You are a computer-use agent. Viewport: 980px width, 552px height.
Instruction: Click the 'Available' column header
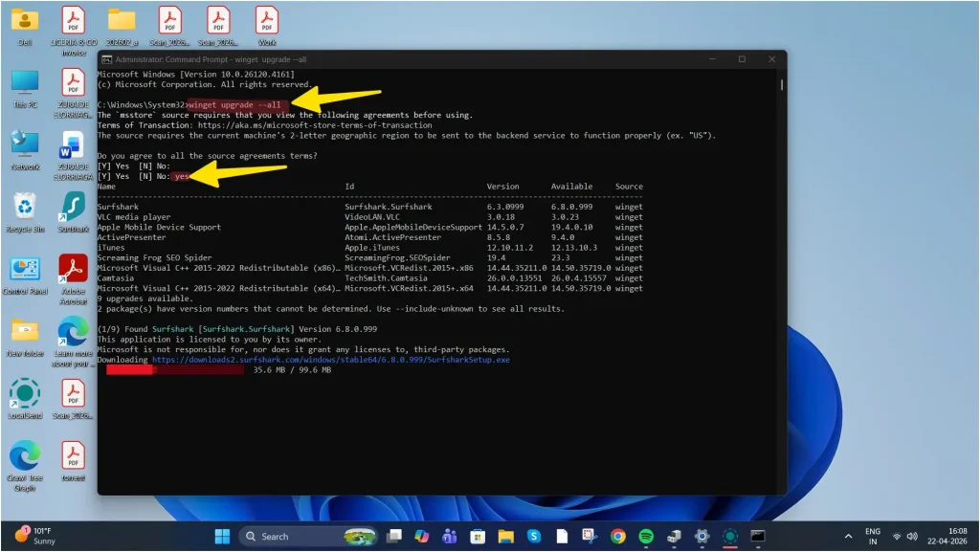571,187
